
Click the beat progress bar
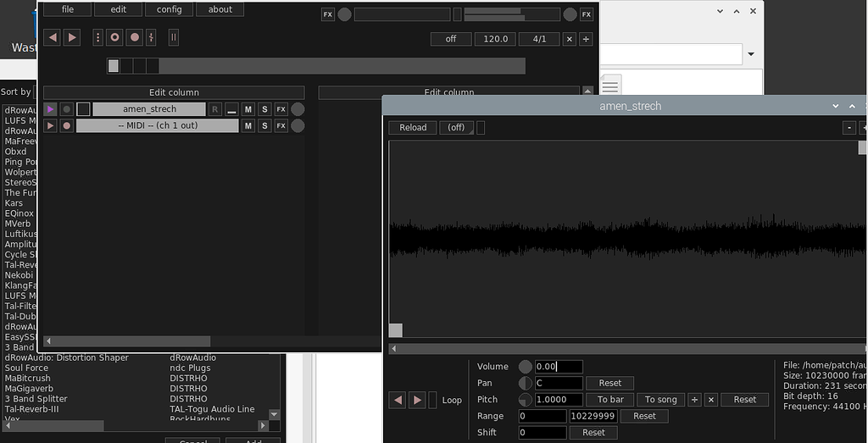(x=316, y=66)
